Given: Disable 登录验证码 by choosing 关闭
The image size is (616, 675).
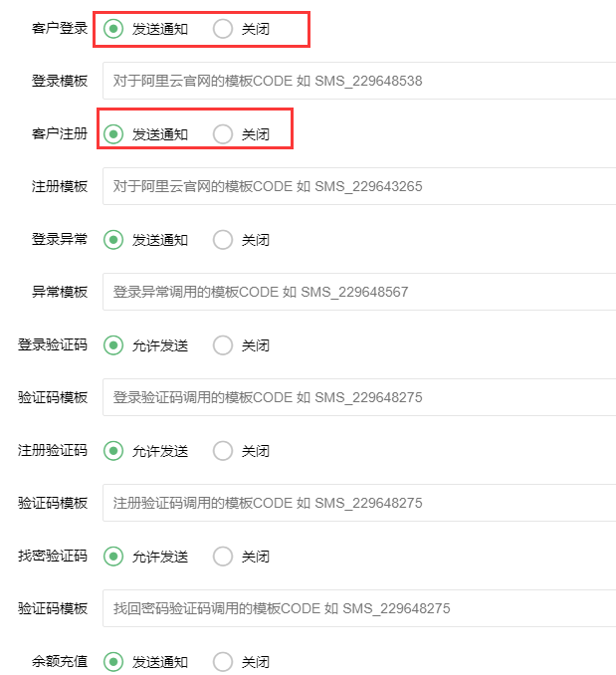Looking at the screenshot, I should click(224, 345).
